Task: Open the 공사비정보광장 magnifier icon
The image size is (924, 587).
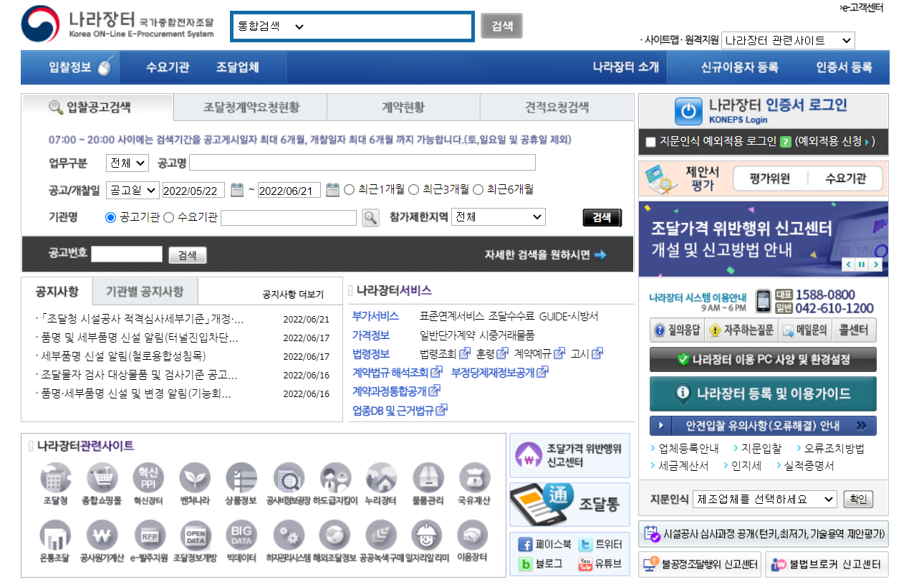Action: tap(289, 477)
